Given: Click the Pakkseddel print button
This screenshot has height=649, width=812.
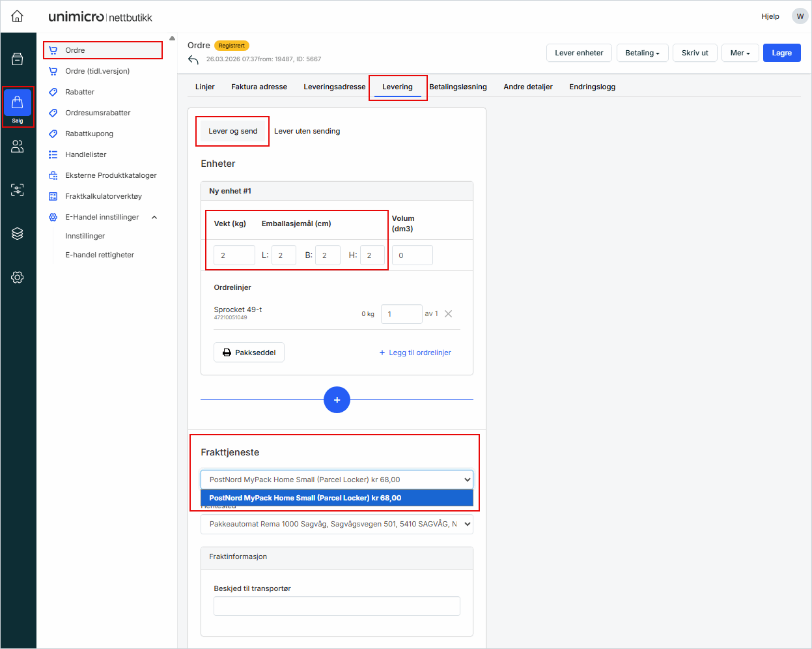Looking at the screenshot, I should click(x=249, y=353).
